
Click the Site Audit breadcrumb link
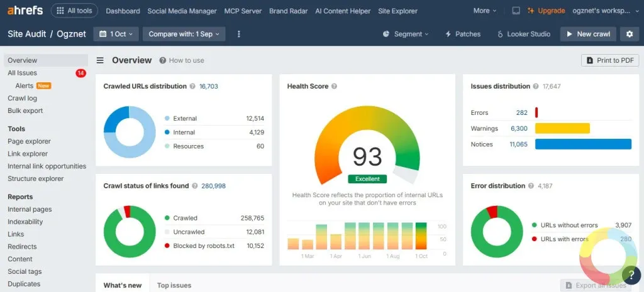pos(26,34)
